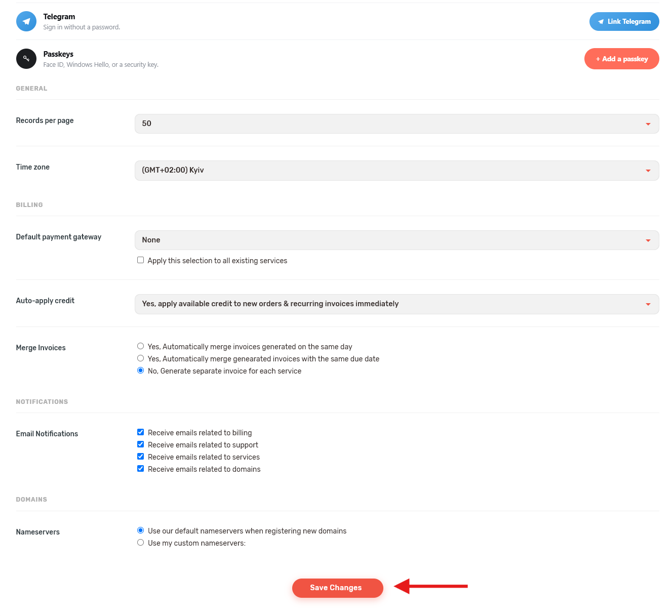Screen dimensions: 672x616
Task: Click the NOTIFICATIONS section heading
Action: 42,402
